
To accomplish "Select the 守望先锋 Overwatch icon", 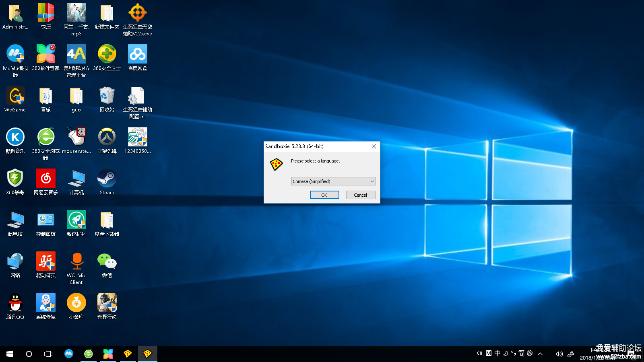I will (x=107, y=137).
